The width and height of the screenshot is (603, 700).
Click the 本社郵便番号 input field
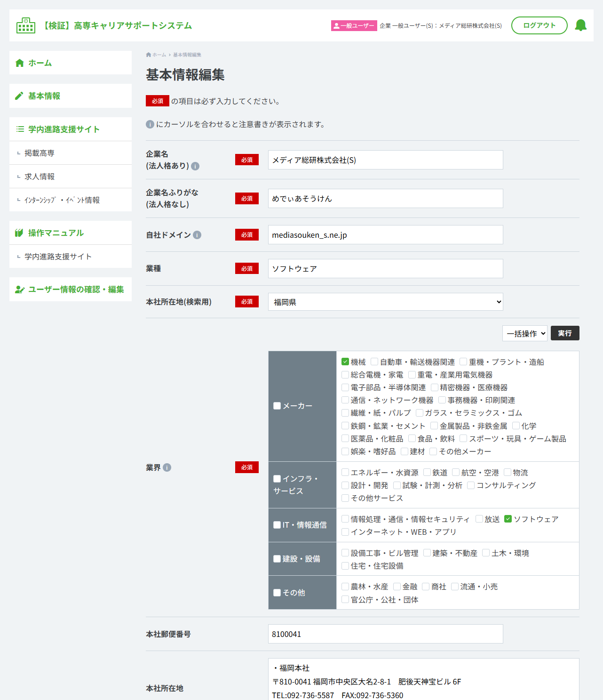tap(386, 634)
